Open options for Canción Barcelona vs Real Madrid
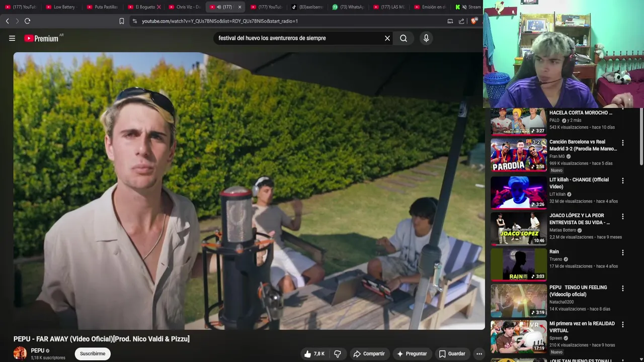Viewport: 644px width, 362px height. click(x=623, y=143)
